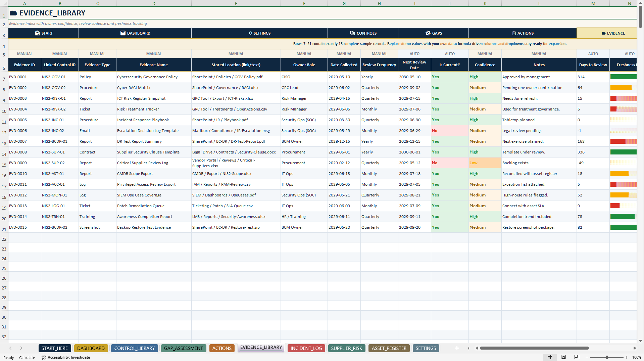Open the GAP_ASSESSMENT sheet tab
The image size is (644, 361).
[184, 348]
